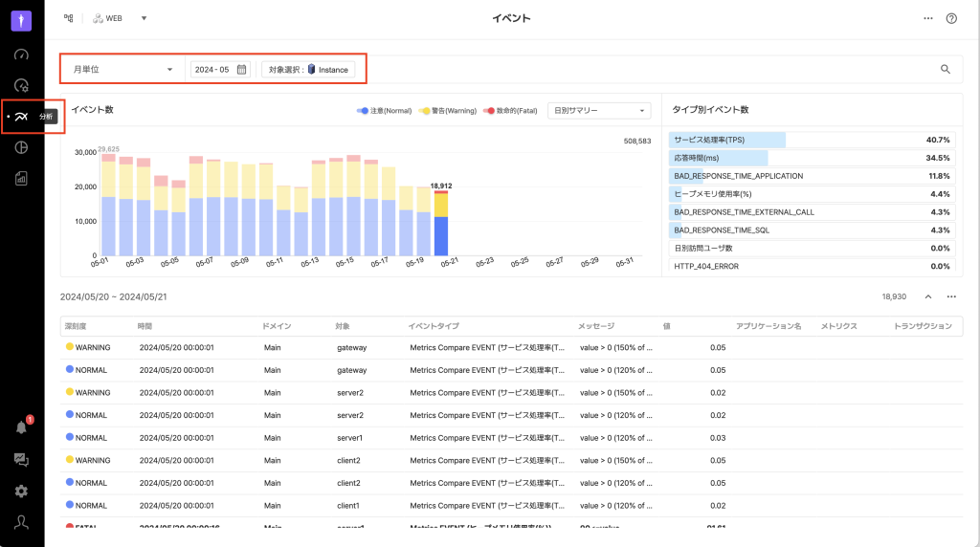Open the user profile icon in sidebar

21,522
